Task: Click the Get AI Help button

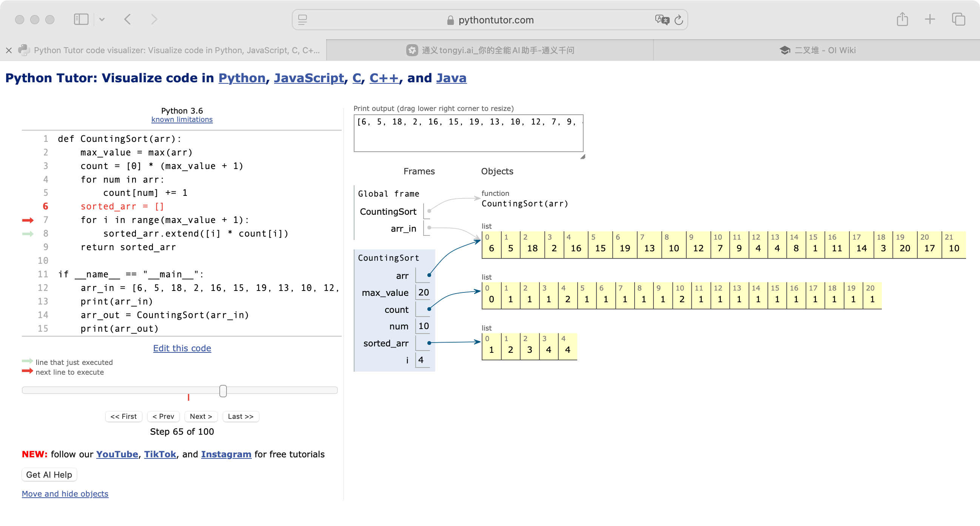Action: coord(49,475)
